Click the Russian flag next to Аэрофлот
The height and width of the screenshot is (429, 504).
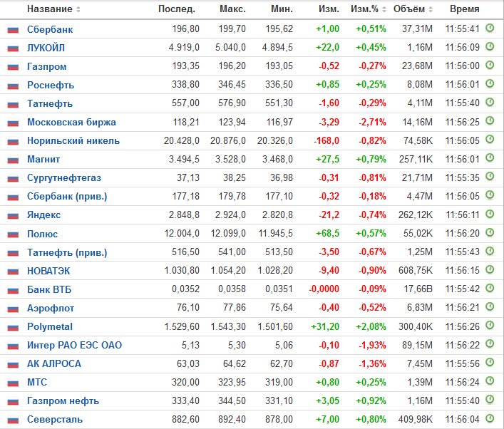pyautogui.click(x=13, y=309)
